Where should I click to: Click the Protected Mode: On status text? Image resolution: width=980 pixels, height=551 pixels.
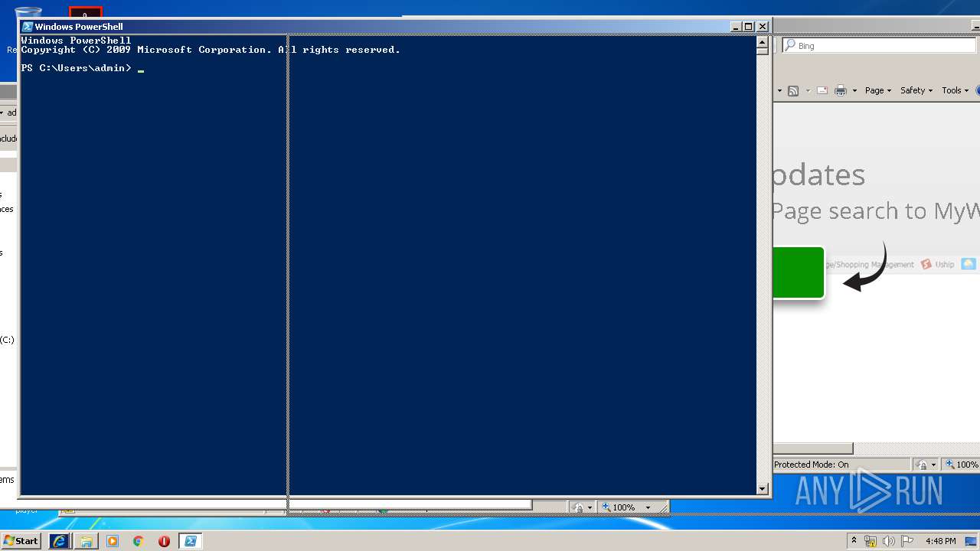811,465
